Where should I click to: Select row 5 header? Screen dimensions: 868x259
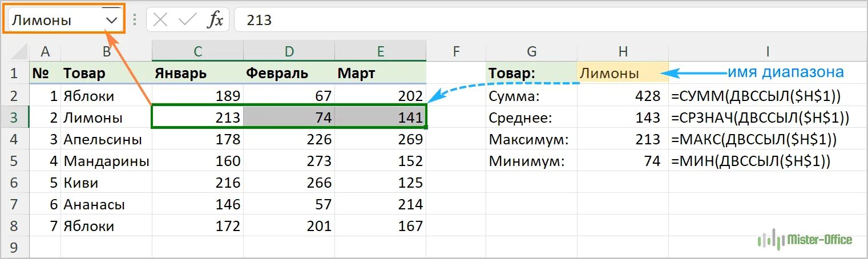coord(15,161)
